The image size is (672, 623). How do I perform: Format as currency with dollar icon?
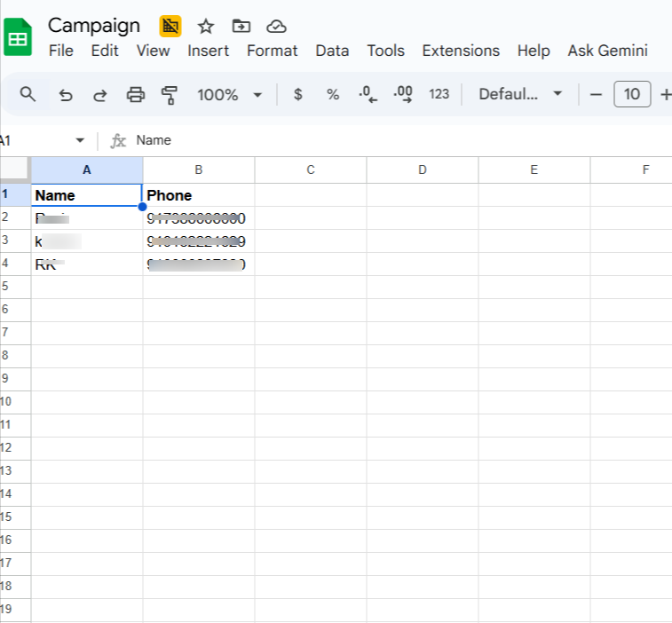pyautogui.click(x=297, y=94)
